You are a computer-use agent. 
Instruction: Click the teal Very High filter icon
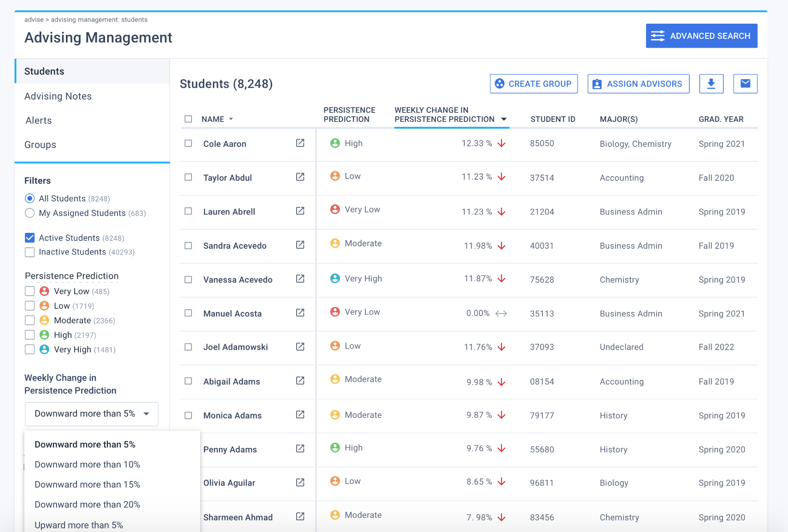44,349
